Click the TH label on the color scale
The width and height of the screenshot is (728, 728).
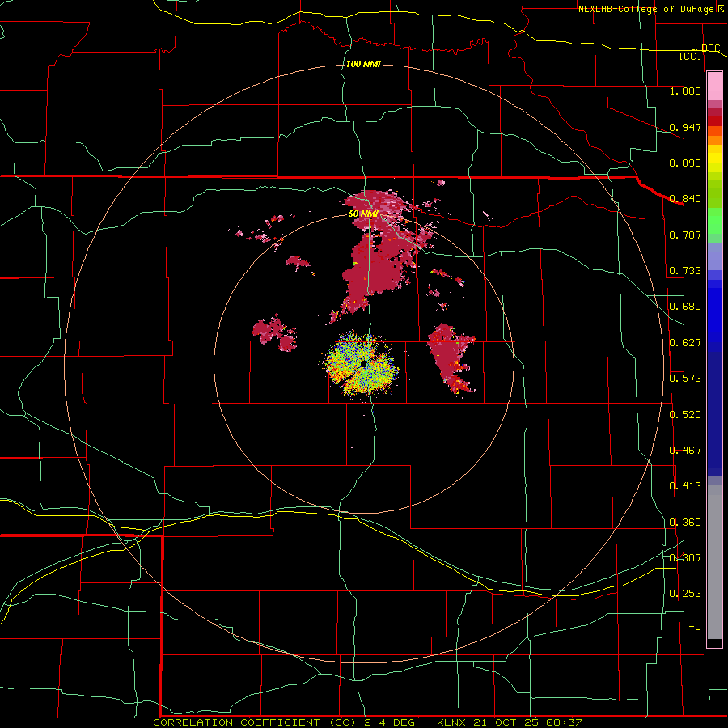[695, 630]
